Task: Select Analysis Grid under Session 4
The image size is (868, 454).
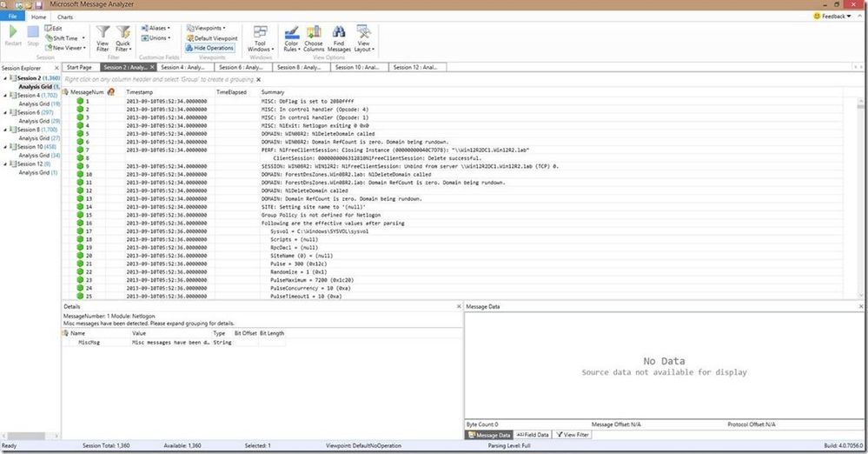Action: point(39,103)
